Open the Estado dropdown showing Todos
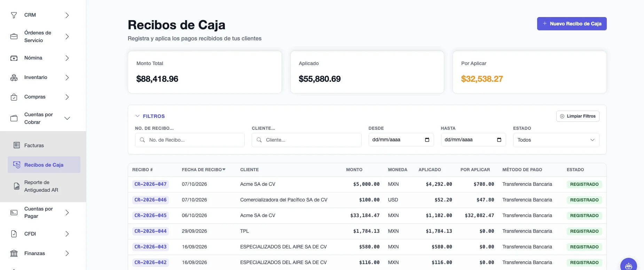Viewport: 644px width, 270px height. click(556, 140)
